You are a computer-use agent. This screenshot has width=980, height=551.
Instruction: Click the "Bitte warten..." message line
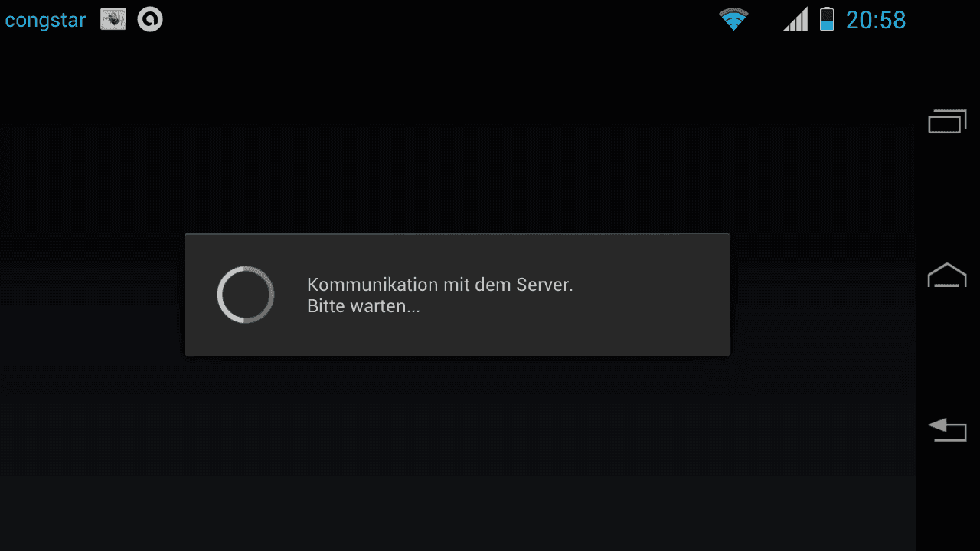(x=364, y=307)
